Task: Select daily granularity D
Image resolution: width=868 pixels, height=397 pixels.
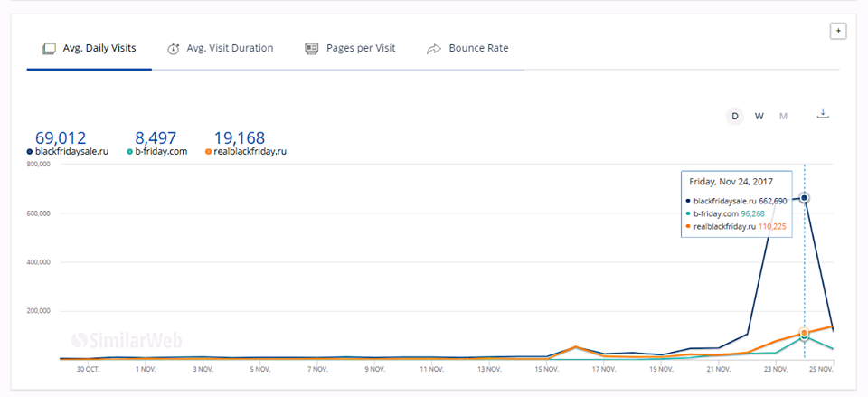Action: (735, 116)
